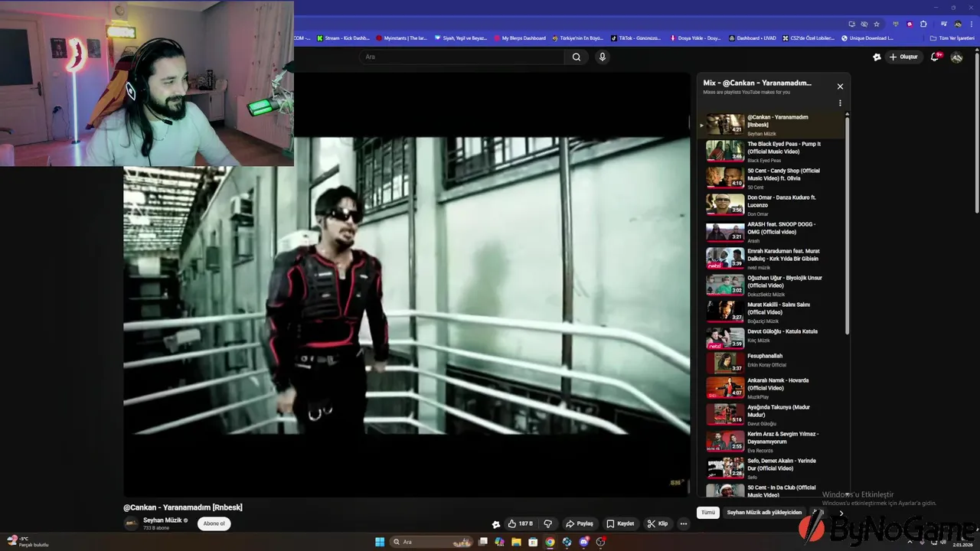Screen dimensions: 980x551
Task: Focus the YouTube Ara search box
Action: click(x=462, y=57)
